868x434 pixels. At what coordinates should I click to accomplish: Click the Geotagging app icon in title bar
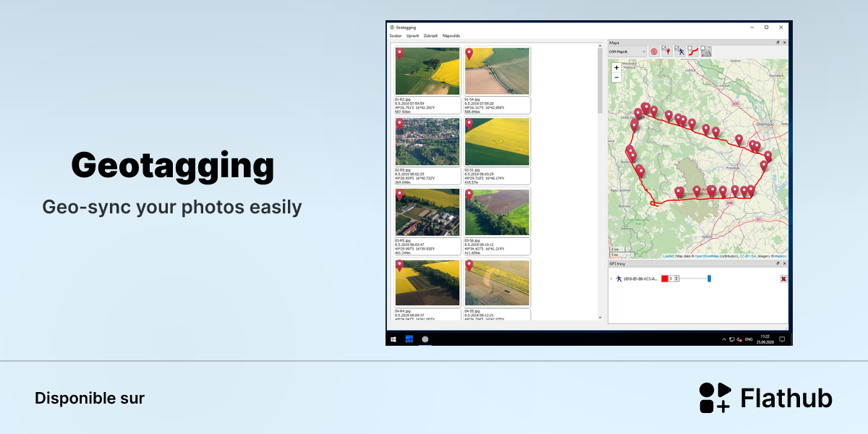click(x=392, y=27)
